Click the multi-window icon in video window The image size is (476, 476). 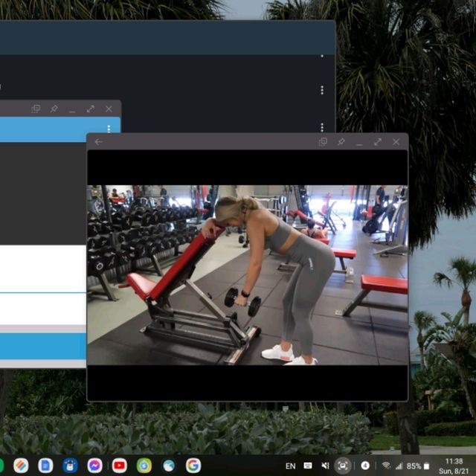(323, 142)
